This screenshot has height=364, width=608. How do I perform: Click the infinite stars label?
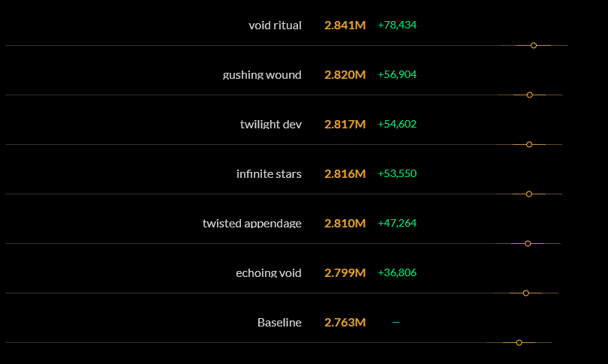(x=269, y=174)
